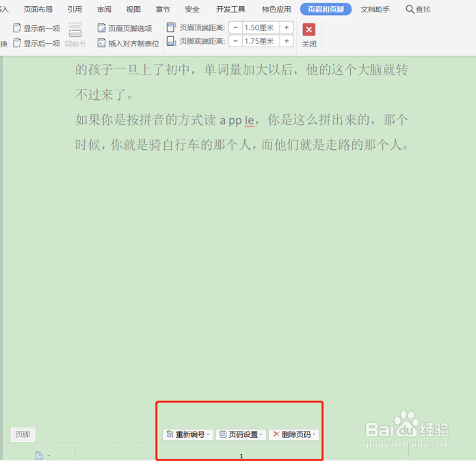Click the 显示前一项 icon
The image size is (476, 461).
17,28
